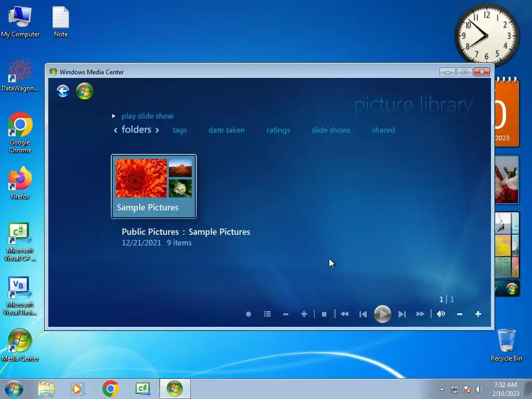Image resolution: width=532 pixels, height=399 pixels.
Task: Click Media Center taskbar button
Action: (x=175, y=389)
